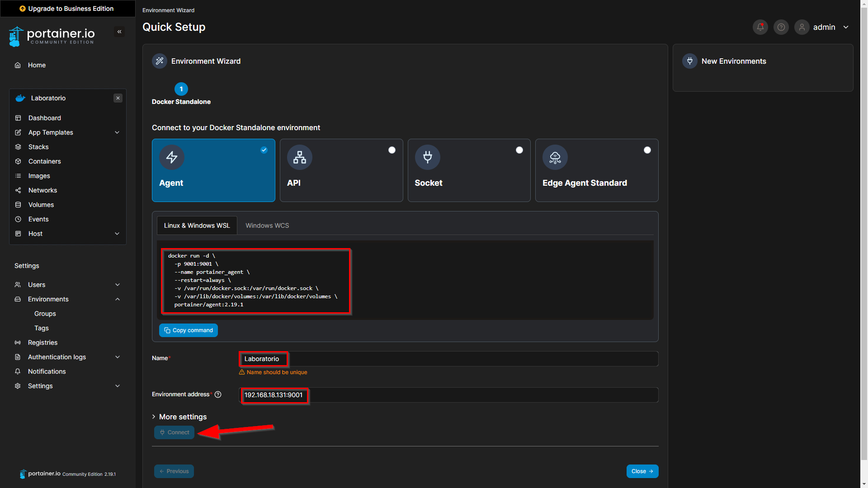
Task: Open Containers in the sidebar
Action: pos(44,161)
